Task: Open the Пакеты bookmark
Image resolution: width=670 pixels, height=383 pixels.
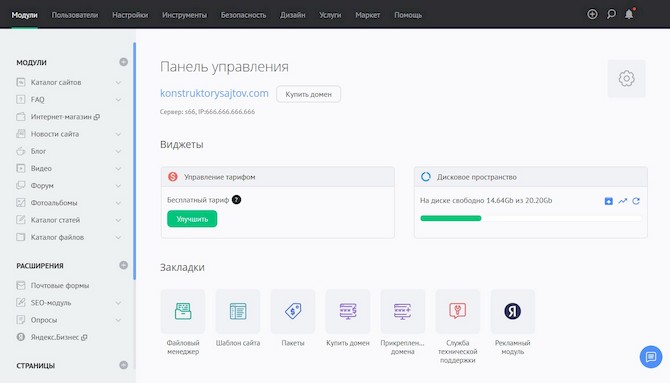Action: pyautogui.click(x=293, y=311)
